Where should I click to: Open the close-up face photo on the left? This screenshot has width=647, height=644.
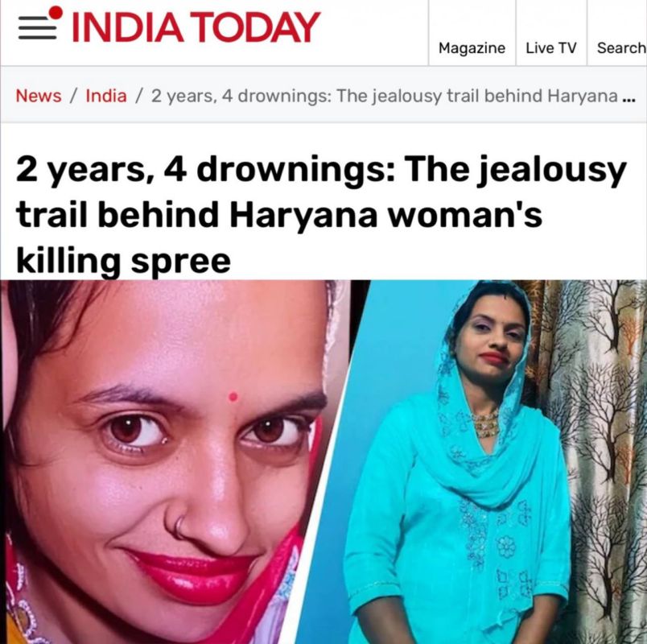pyautogui.click(x=173, y=461)
